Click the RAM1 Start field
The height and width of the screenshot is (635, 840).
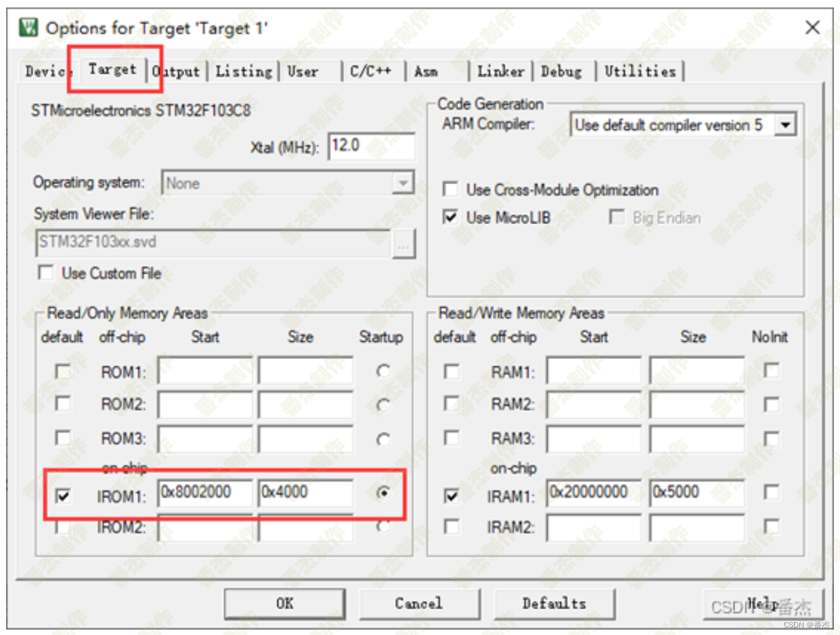click(x=594, y=371)
